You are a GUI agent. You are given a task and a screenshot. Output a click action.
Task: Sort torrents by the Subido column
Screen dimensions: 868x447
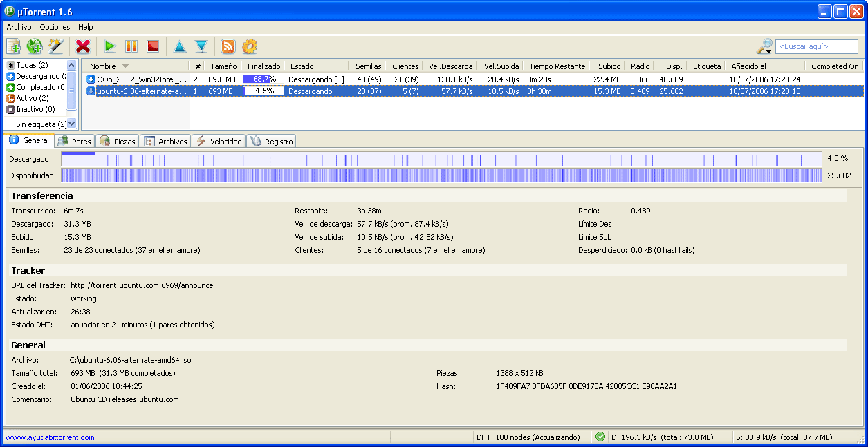pos(608,66)
